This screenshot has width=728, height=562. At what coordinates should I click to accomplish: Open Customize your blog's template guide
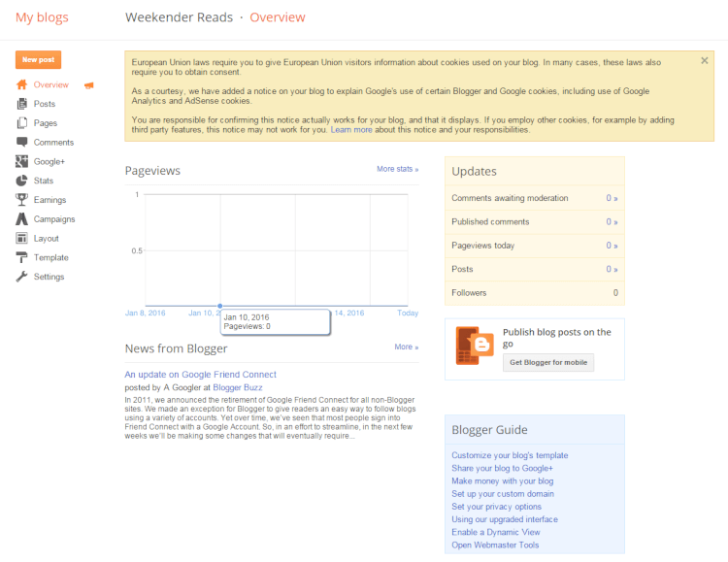(510, 455)
